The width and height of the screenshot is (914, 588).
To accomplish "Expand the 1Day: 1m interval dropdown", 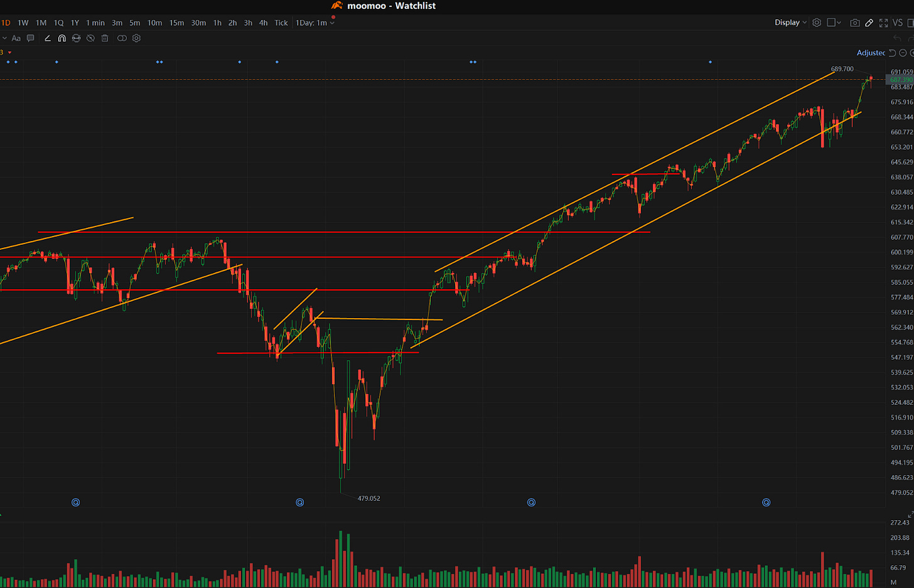I will 315,23.
